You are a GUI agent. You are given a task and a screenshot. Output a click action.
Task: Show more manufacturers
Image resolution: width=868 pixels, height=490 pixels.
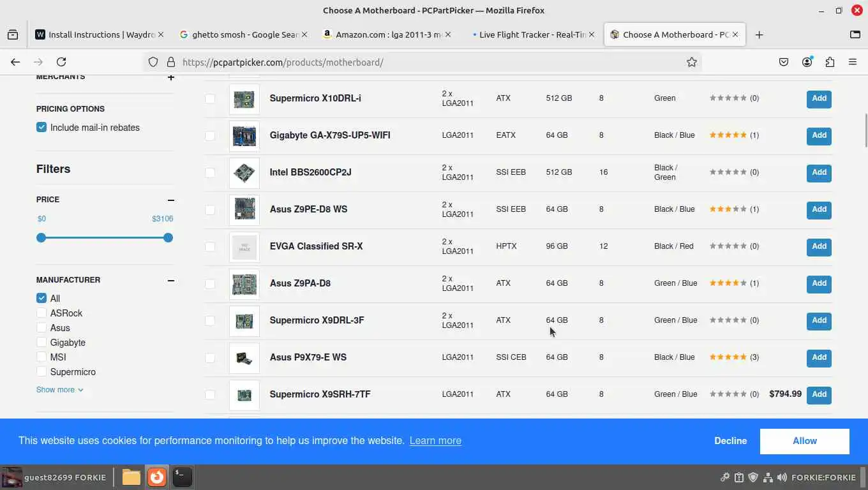[59, 390]
